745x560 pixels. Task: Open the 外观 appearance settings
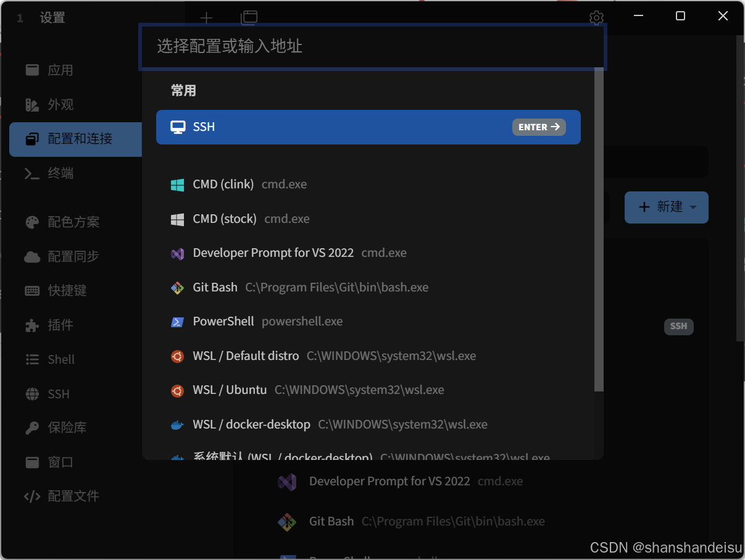tap(75, 105)
